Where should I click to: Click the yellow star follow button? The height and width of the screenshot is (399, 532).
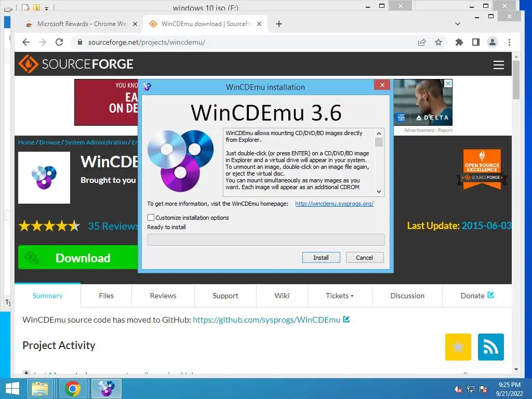pyautogui.click(x=458, y=347)
